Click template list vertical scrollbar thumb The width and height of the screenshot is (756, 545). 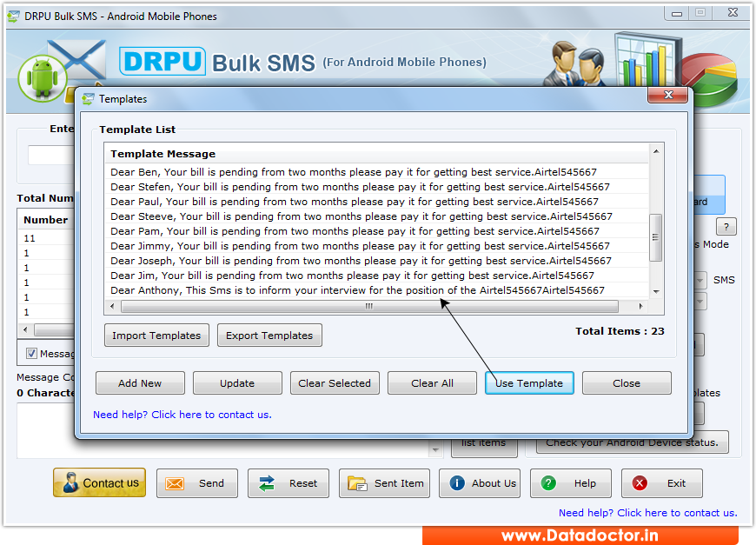point(656,237)
